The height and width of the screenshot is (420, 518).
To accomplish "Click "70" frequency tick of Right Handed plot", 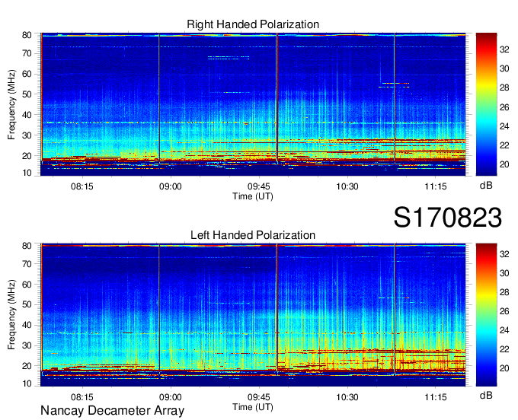I will pos(27,53).
